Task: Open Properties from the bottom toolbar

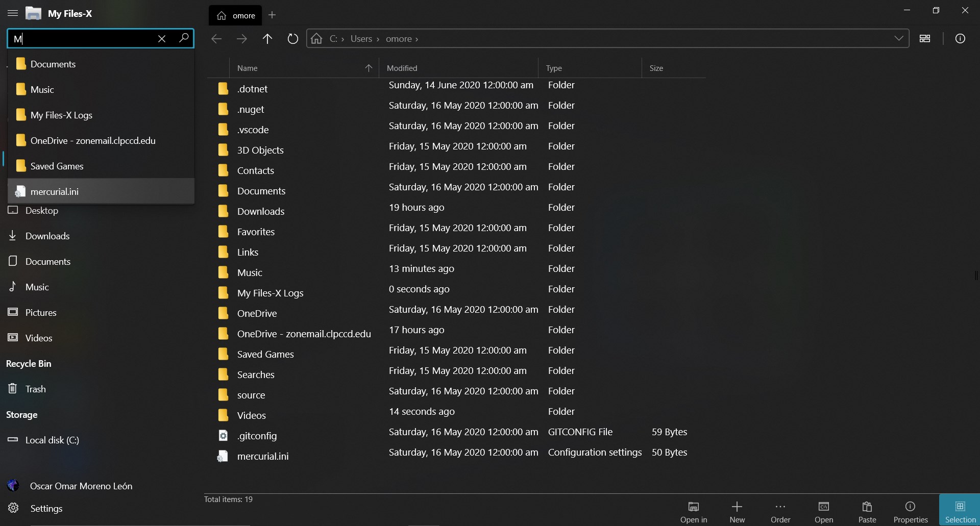Action: click(911, 510)
